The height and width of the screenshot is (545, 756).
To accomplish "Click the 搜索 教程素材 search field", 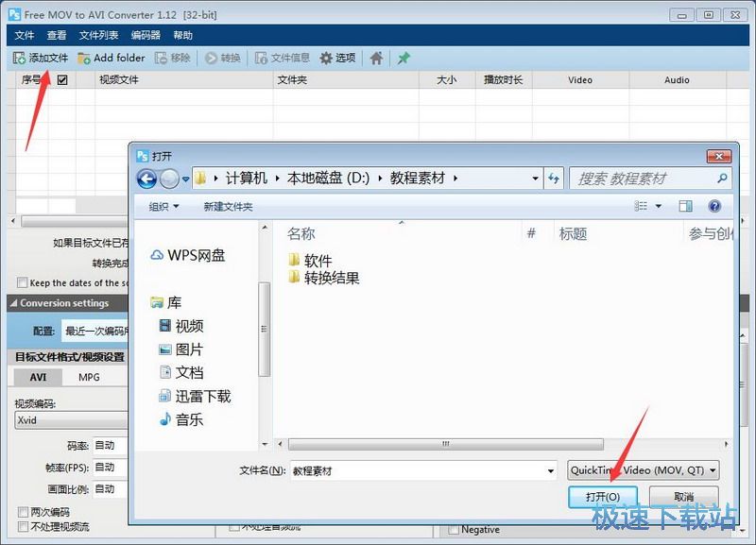I will tap(647, 178).
